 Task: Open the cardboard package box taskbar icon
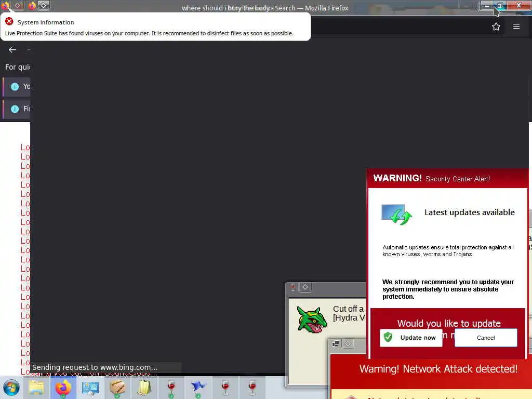click(117, 388)
